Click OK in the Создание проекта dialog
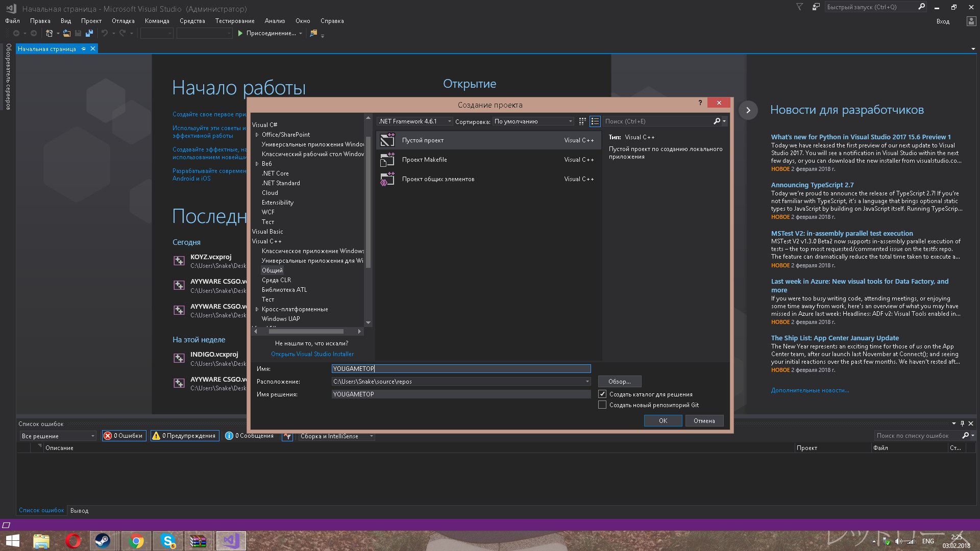Screen dimensions: 980x551 pyautogui.click(x=663, y=421)
